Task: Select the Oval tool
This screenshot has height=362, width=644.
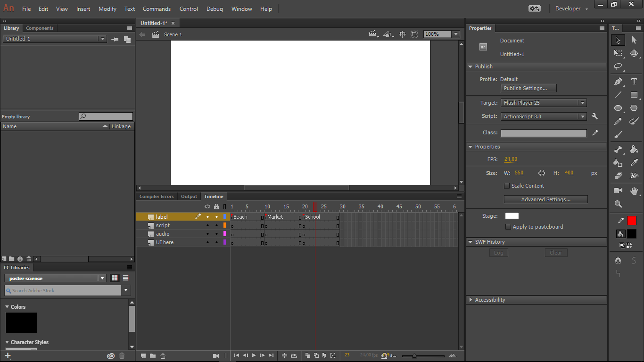Action: 618,108
